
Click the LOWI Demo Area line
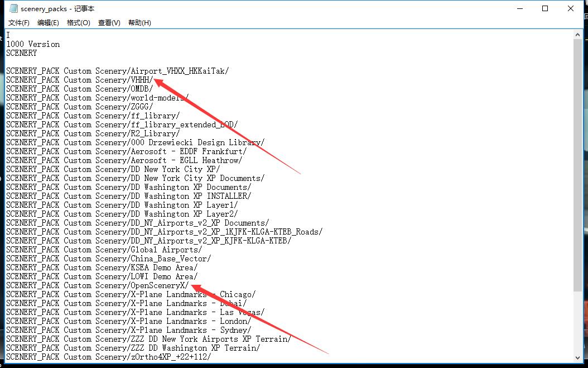(x=102, y=277)
